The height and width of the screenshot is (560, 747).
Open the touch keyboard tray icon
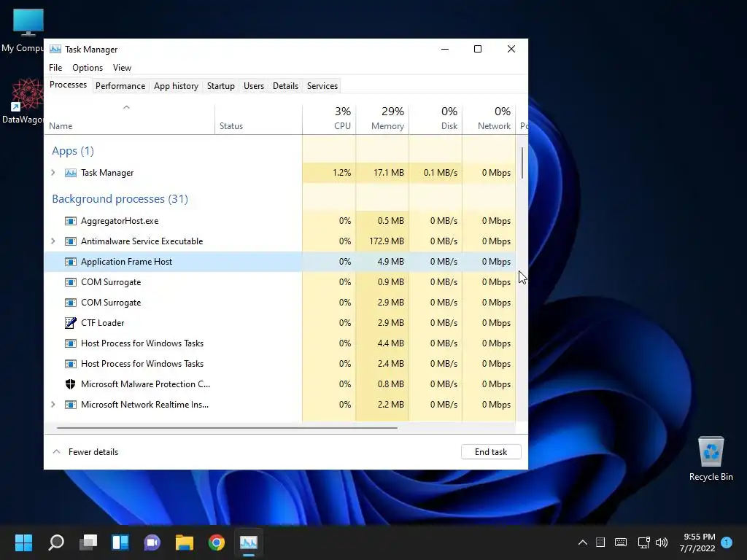(x=621, y=542)
